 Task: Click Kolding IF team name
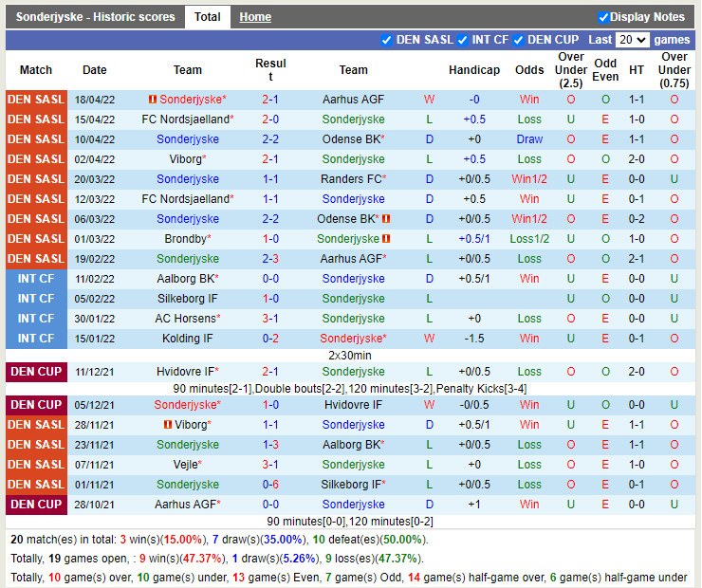click(x=188, y=339)
